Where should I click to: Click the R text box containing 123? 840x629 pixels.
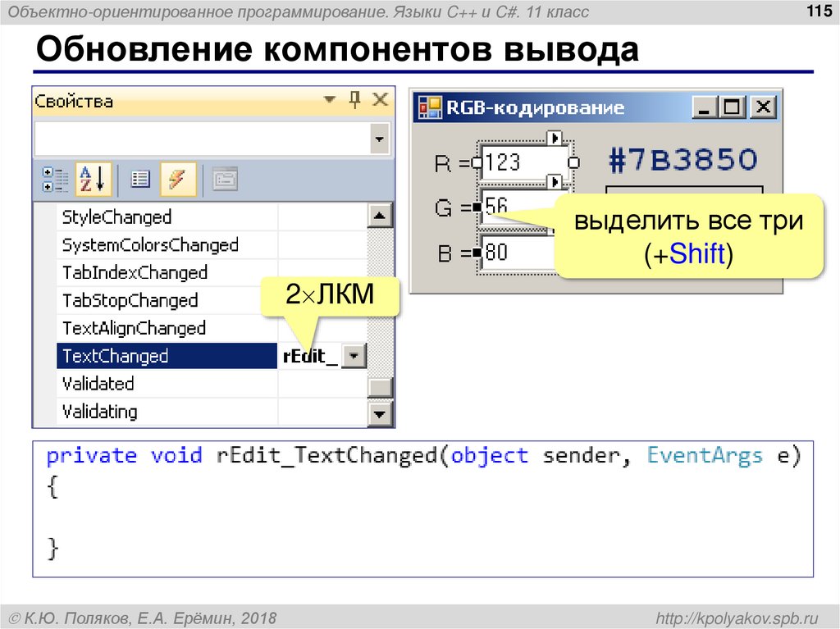[x=525, y=162]
